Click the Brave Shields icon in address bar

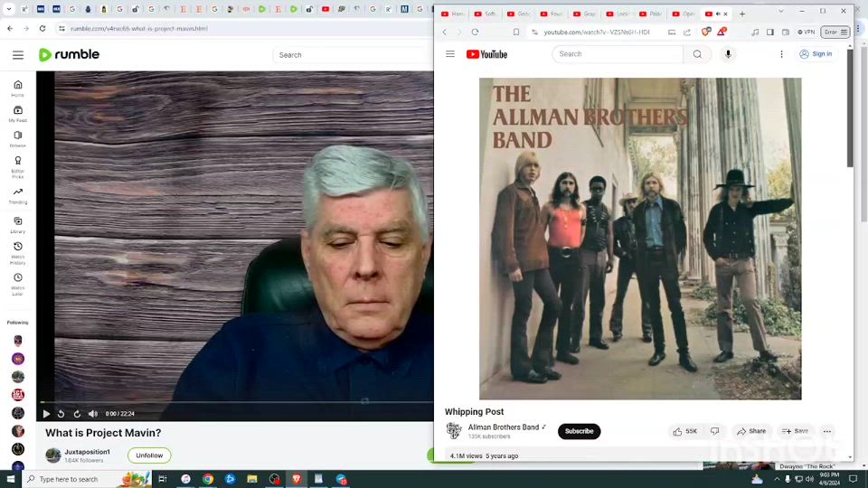[x=707, y=32]
